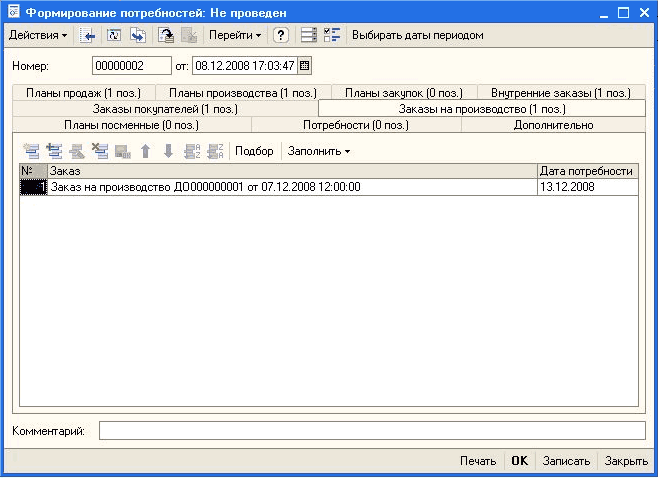Screen dimensions: 658x478
Task: Click the greyed edit row pencil icon
Action: tap(77, 151)
